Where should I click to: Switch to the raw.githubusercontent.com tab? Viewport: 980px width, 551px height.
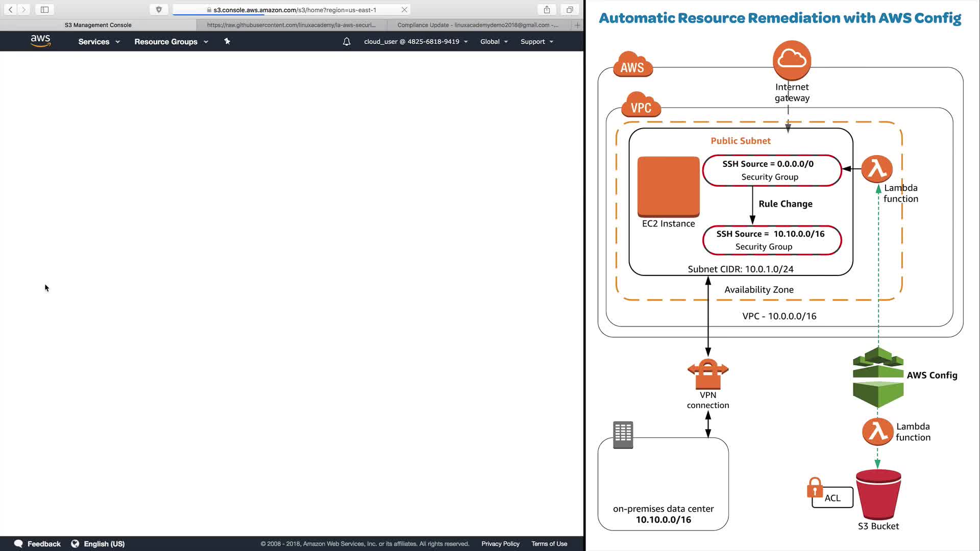point(291,25)
